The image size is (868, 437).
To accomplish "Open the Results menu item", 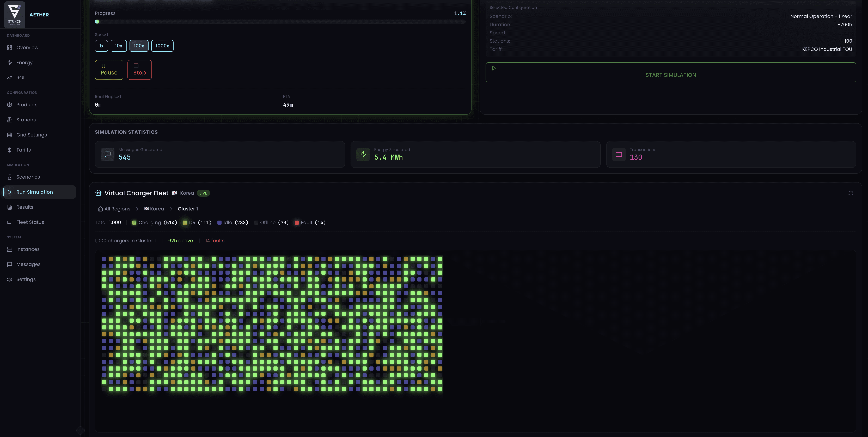I will click(x=25, y=207).
